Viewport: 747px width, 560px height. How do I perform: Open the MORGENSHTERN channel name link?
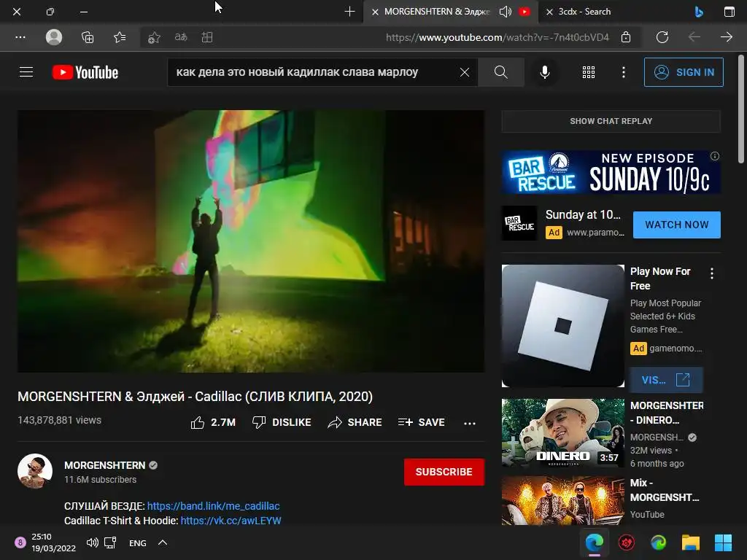(105, 465)
